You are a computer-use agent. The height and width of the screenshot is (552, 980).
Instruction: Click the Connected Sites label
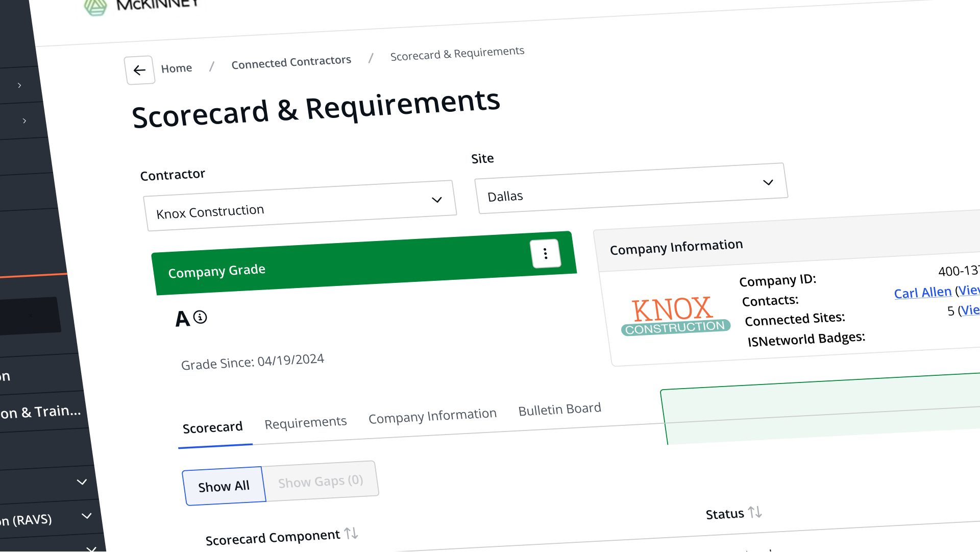795,319
